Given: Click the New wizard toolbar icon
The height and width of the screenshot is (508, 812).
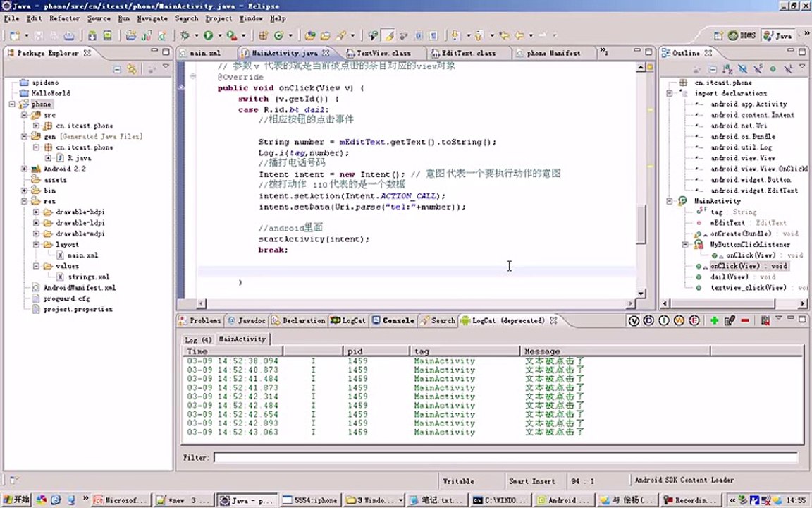Looking at the screenshot, I should click(15, 35).
